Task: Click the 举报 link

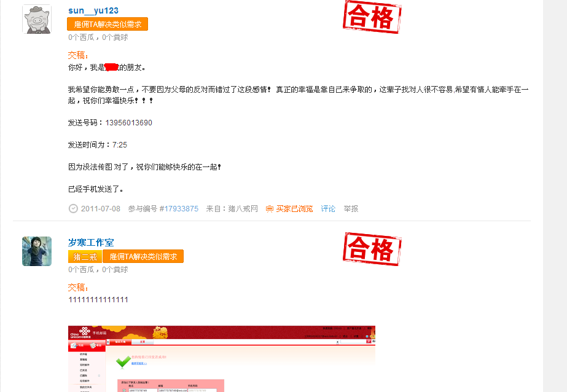Action: click(x=351, y=209)
